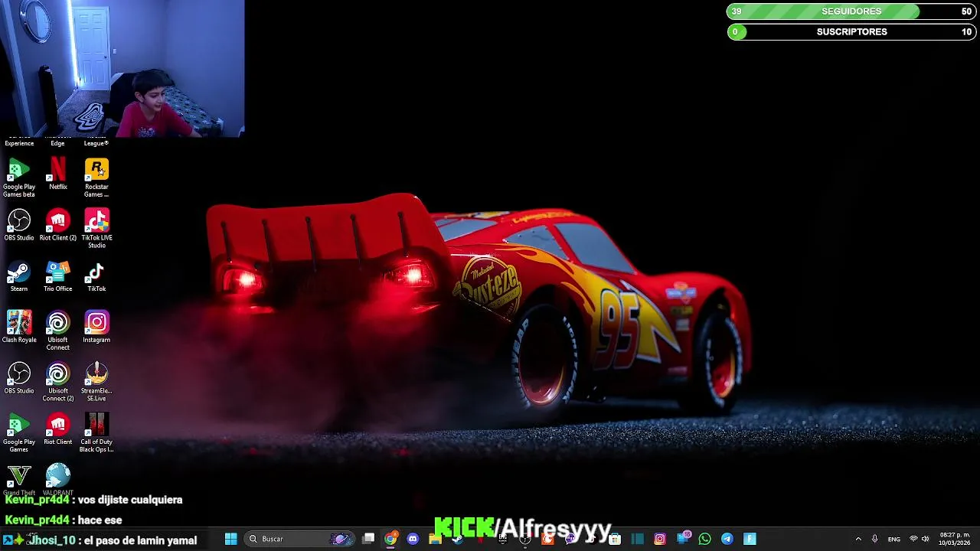The image size is (980, 551).
Task: Open Telegram from the taskbar
Action: click(727, 539)
